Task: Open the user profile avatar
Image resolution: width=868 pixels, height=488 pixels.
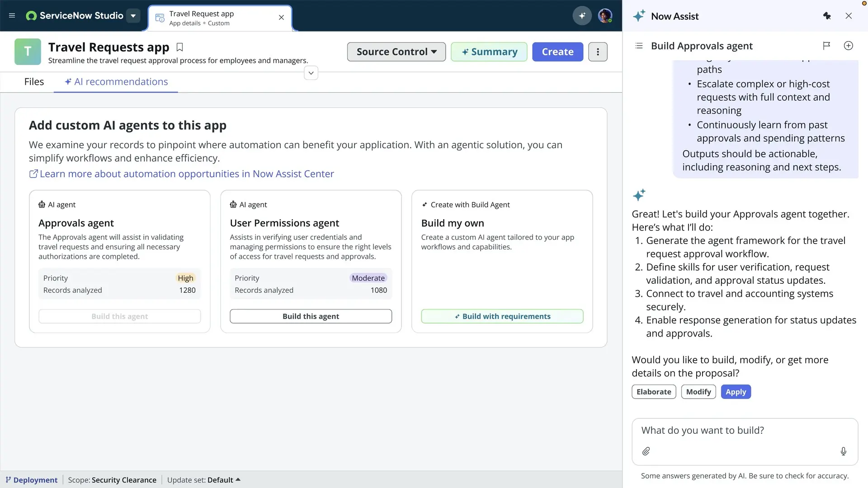Action: pos(605,16)
